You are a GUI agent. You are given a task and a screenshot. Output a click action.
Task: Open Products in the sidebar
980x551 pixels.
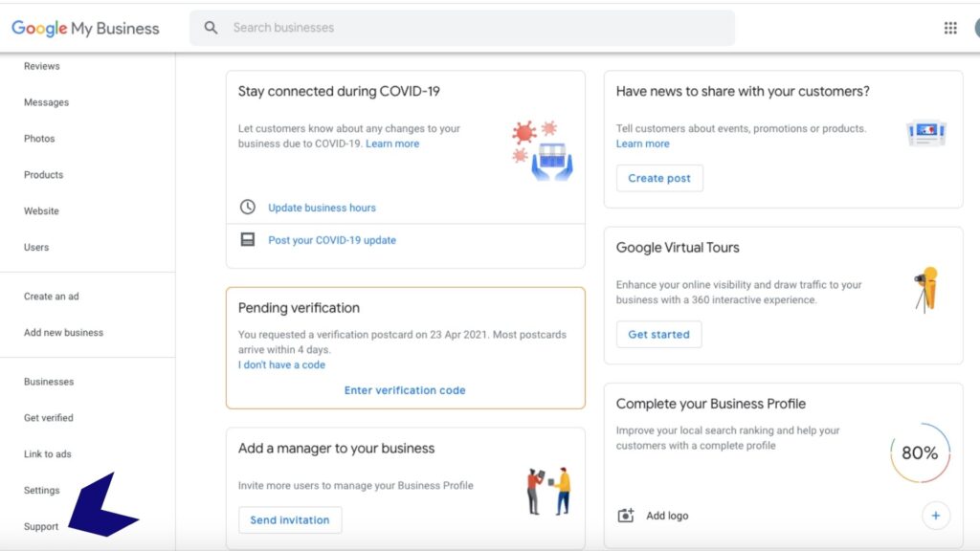(44, 175)
